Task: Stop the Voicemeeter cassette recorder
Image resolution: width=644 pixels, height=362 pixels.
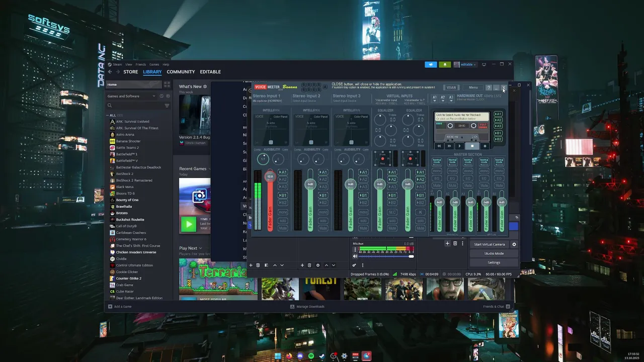Action: tap(472, 146)
